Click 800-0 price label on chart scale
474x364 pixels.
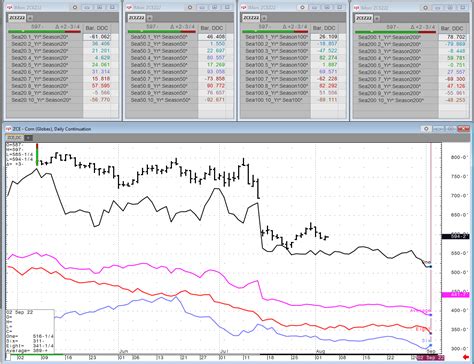tap(459, 157)
